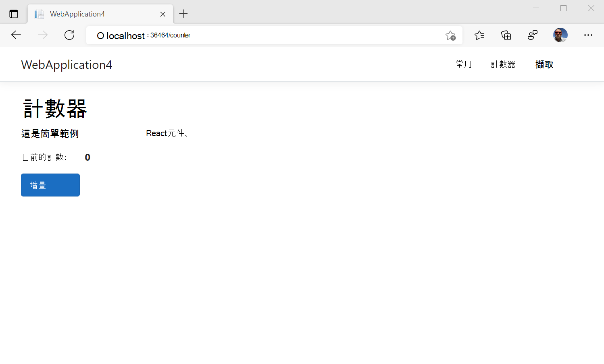The width and height of the screenshot is (604, 364).
Task: Click the site info icon before localhost
Action: pyautogui.click(x=100, y=35)
